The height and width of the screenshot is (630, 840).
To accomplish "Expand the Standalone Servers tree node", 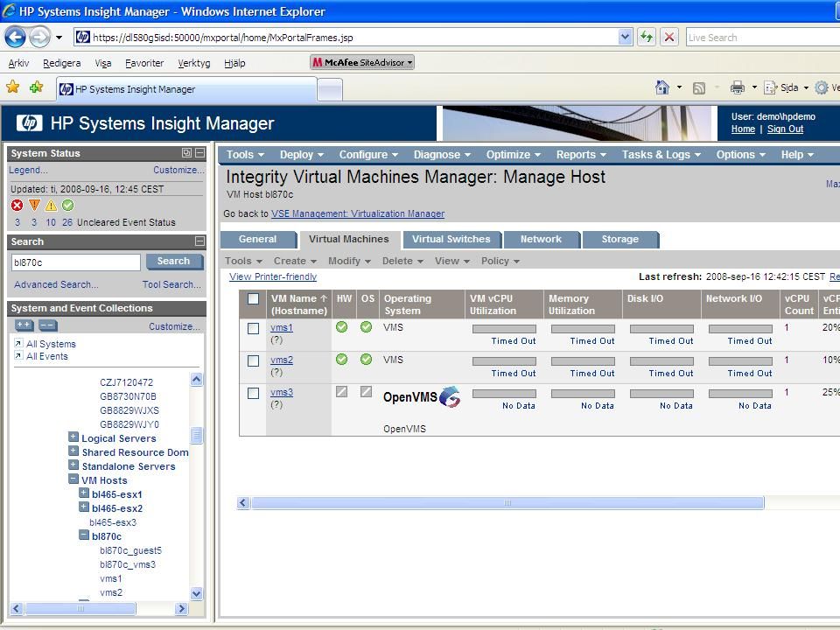I will (73, 465).
